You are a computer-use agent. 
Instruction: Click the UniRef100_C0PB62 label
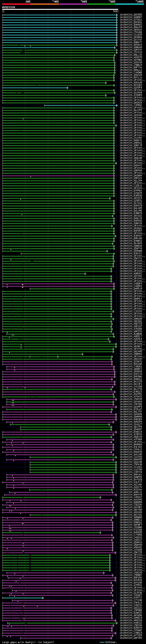[131, 105]
